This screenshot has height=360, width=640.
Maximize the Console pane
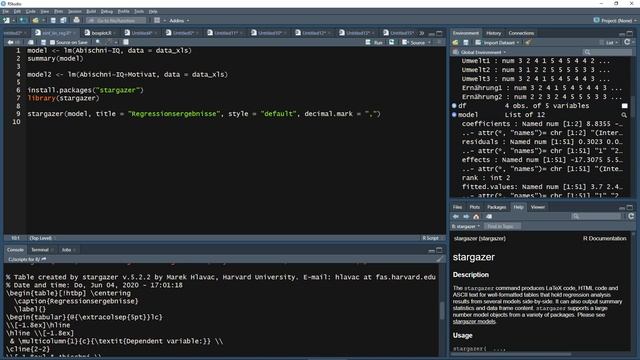(x=439, y=250)
